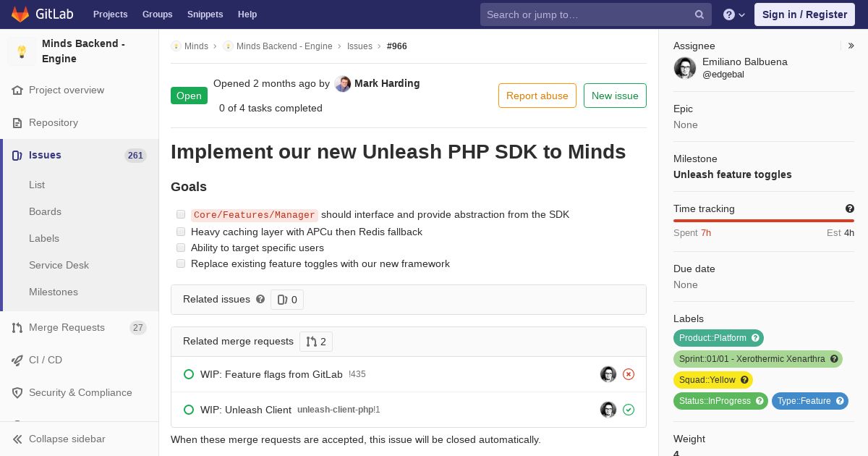Click the Repository file icon
This screenshot has height=456, width=868.
point(17,123)
